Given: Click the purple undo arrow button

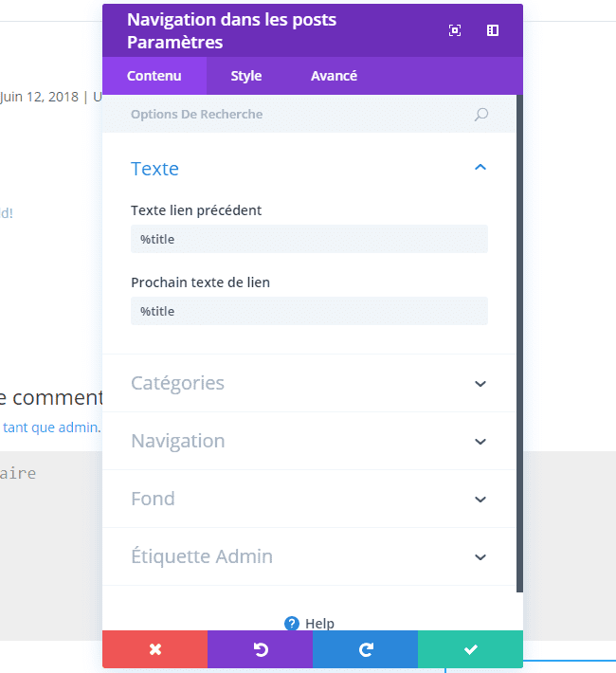Looking at the screenshot, I should tap(260, 649).
